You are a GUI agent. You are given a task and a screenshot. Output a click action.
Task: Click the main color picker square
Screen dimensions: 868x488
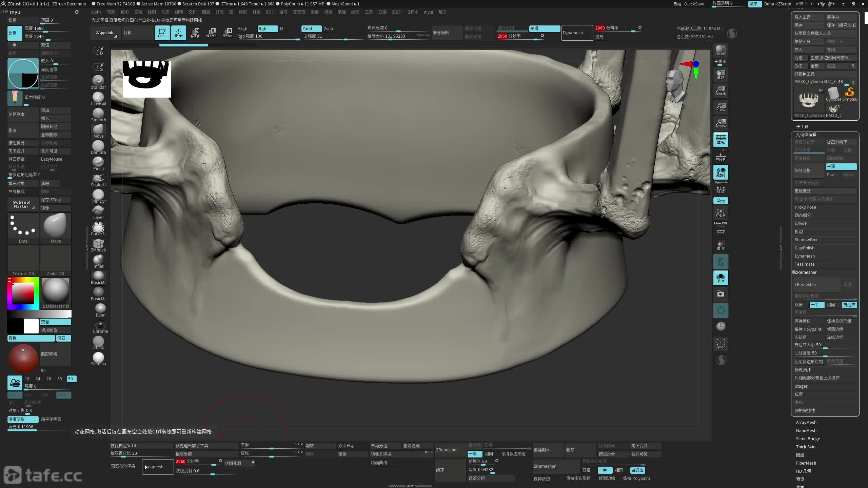pos(23,293)
